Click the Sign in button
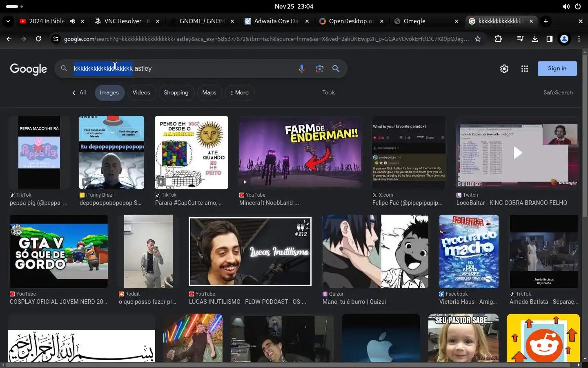Screen dimensions: 588x368 coord(557,69)
